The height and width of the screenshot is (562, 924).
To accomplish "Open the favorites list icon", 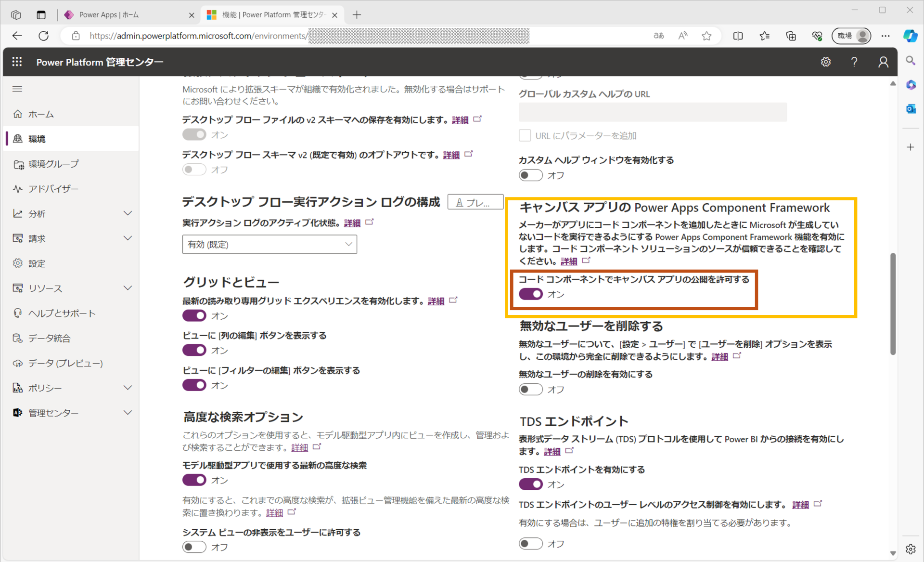I will click(x=764, y=36).
